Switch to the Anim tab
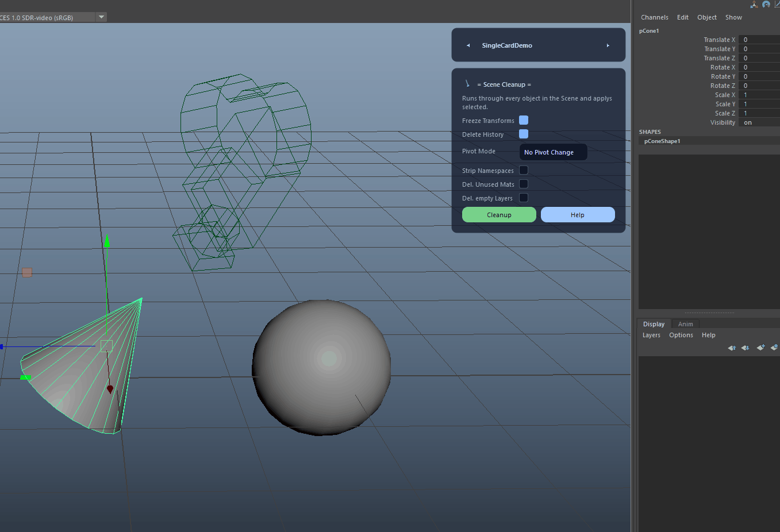 (686, 324)
